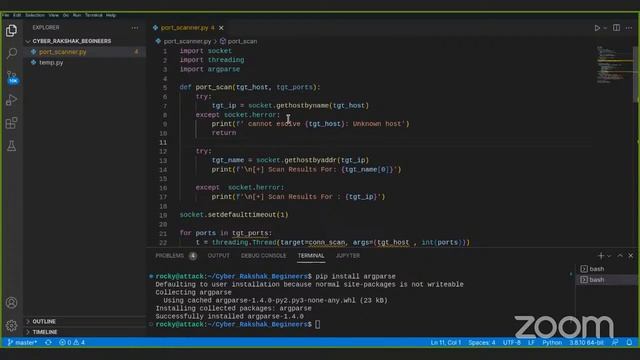640x360 pixels.
Task: Select the second bash terminal entry
Action: [x=606, y=280]
